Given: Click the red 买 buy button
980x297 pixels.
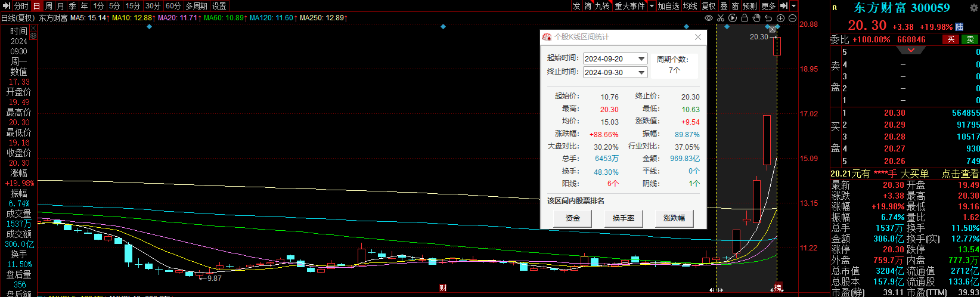Looking at the screenshot, I should coord(951,39).
